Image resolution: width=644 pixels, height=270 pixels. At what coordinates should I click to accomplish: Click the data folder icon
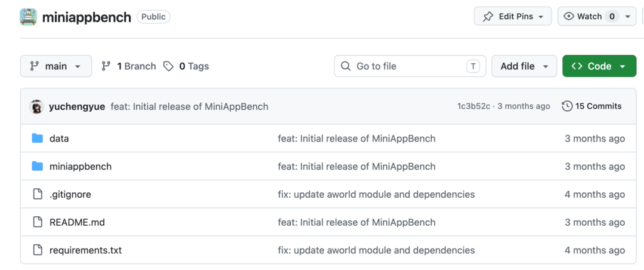click(38, 138)
